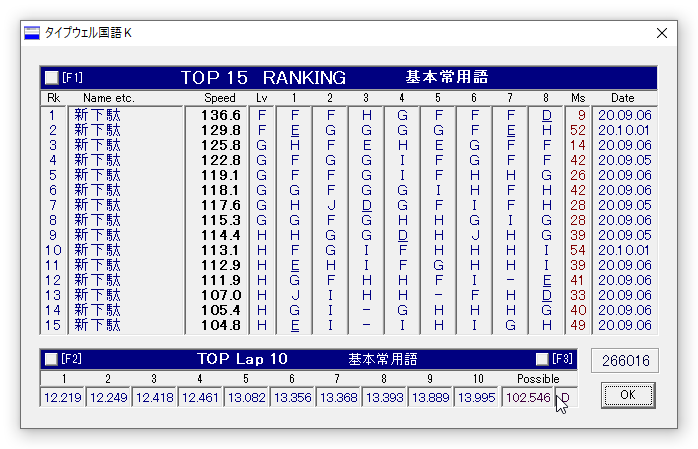Select lap time 13.356

(292, 397)
